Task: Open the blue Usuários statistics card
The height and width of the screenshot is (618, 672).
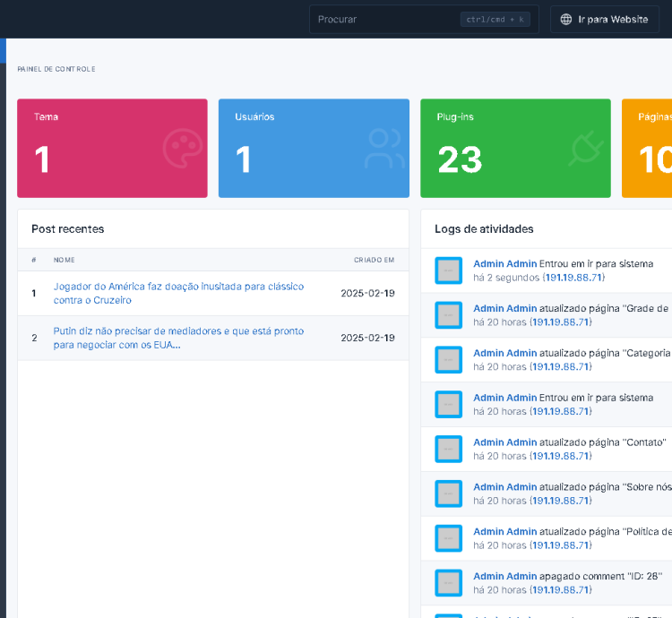Action: pyautogui.click(x=314, y=148)
